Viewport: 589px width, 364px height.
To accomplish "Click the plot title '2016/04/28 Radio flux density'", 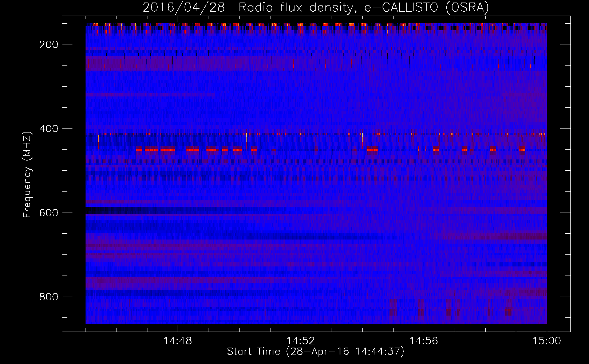I will point(316,7).
